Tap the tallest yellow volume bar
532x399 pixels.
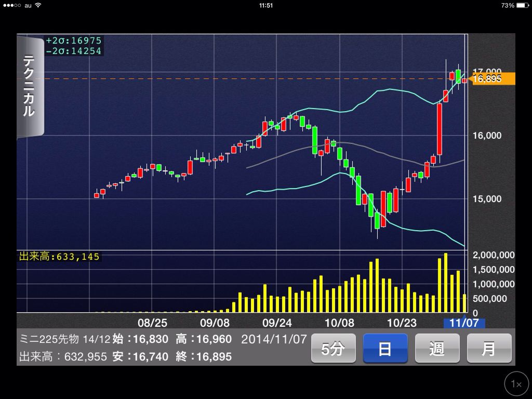[445, 283]
